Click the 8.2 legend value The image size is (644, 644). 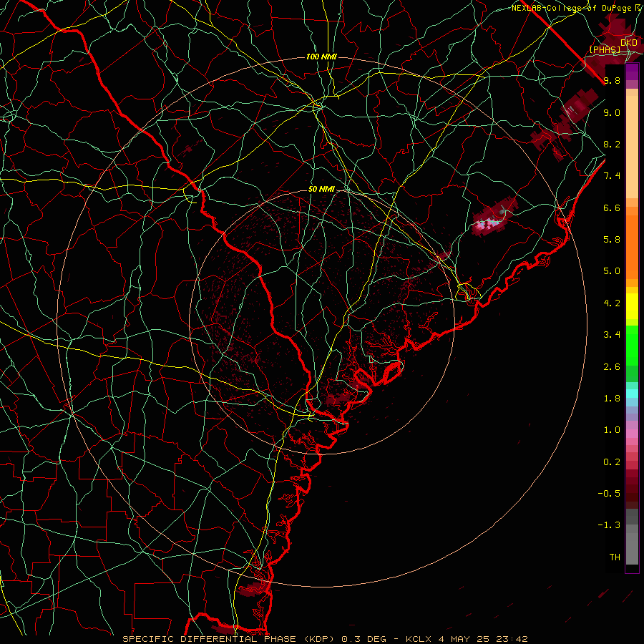pos(612,144)
